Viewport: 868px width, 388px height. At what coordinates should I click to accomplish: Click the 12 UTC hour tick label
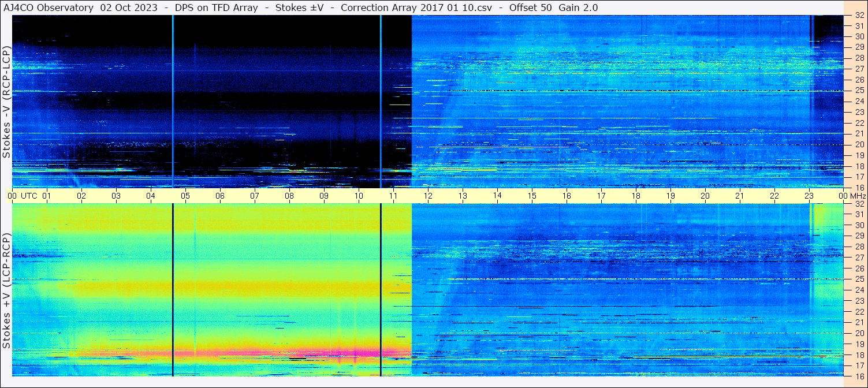(x=428, y=196)
